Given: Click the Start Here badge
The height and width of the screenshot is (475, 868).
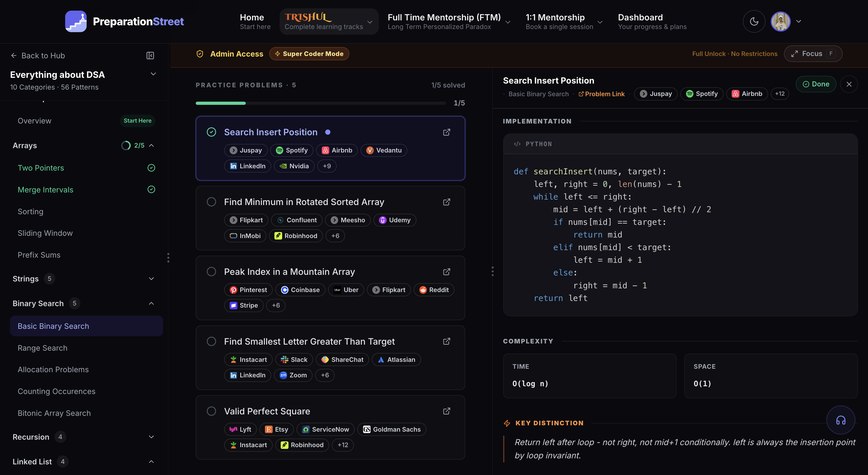Looking at the screenshot, I should pyautogui.click(x=137, y=121).
